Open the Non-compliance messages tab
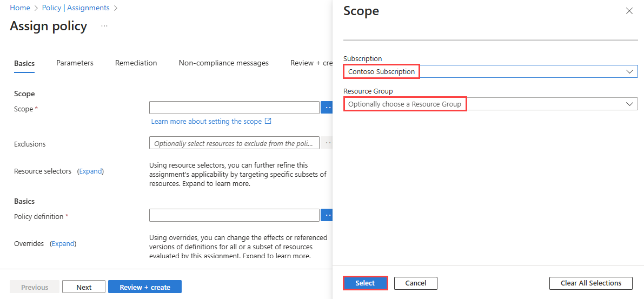Image resolution: width=644 pixels, height=299 pixels. pyautogui.click(x=223, y=63)
